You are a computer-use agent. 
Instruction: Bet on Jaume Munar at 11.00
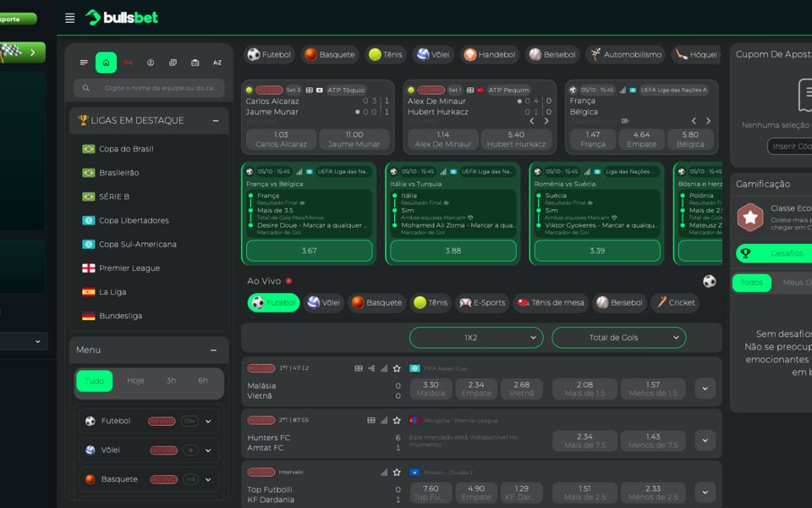click(354, 140)
